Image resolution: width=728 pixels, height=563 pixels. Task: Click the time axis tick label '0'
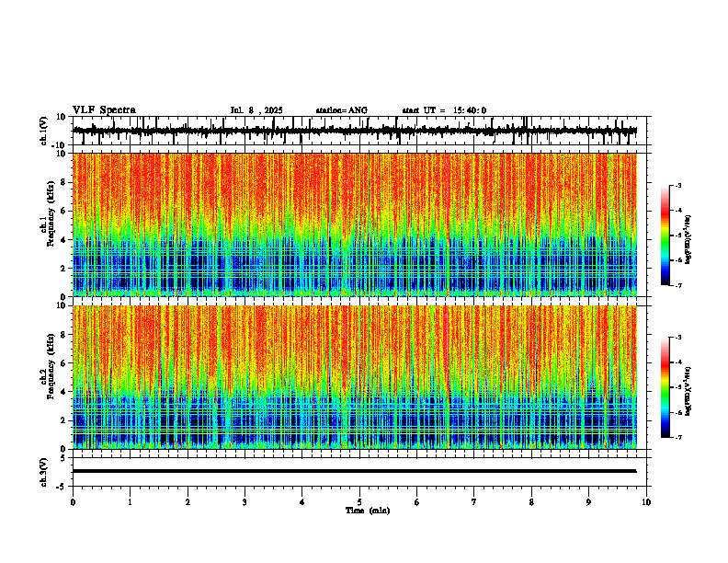coord(73,502)
